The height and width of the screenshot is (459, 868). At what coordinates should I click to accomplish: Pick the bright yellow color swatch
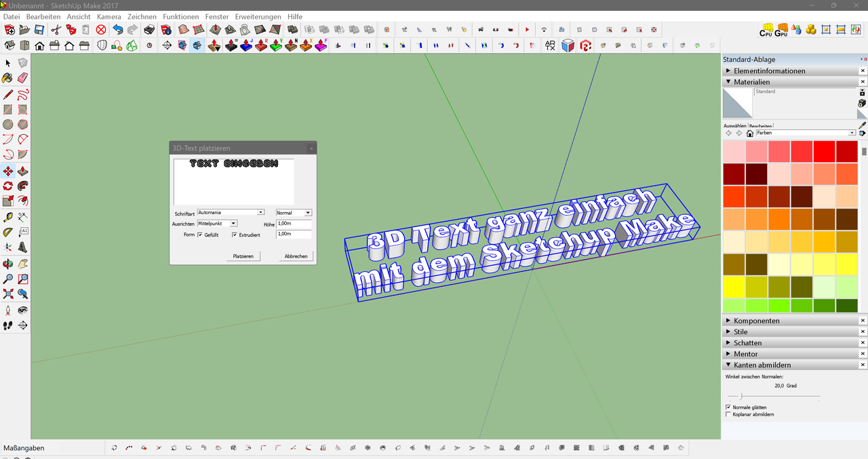[734, 287]
